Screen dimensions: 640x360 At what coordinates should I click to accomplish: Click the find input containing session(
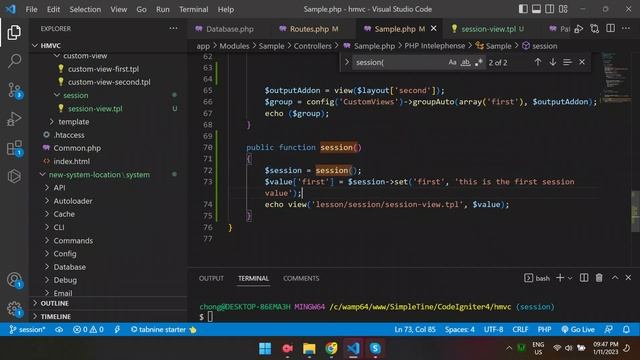tap(399, 62)
